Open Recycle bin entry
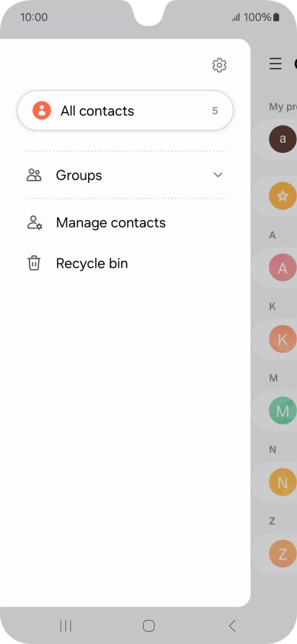Screen dimensions: 297x644 [92, 264]
